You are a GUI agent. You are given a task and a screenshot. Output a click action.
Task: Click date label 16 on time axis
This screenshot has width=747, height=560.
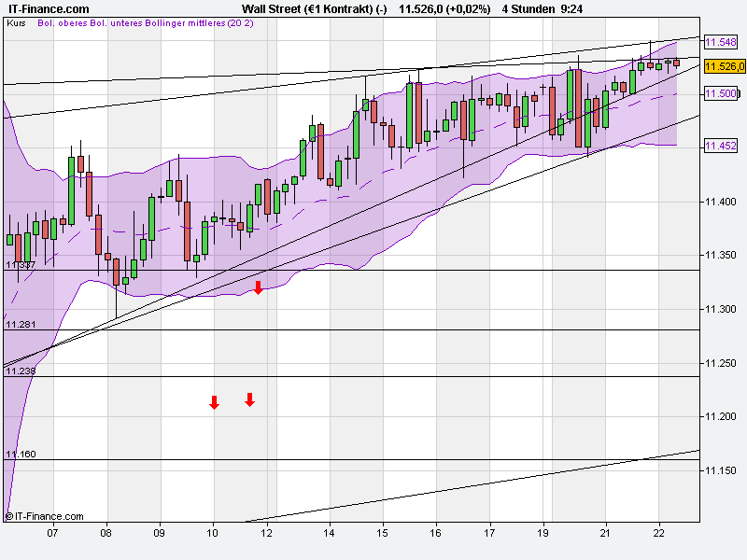435,533
